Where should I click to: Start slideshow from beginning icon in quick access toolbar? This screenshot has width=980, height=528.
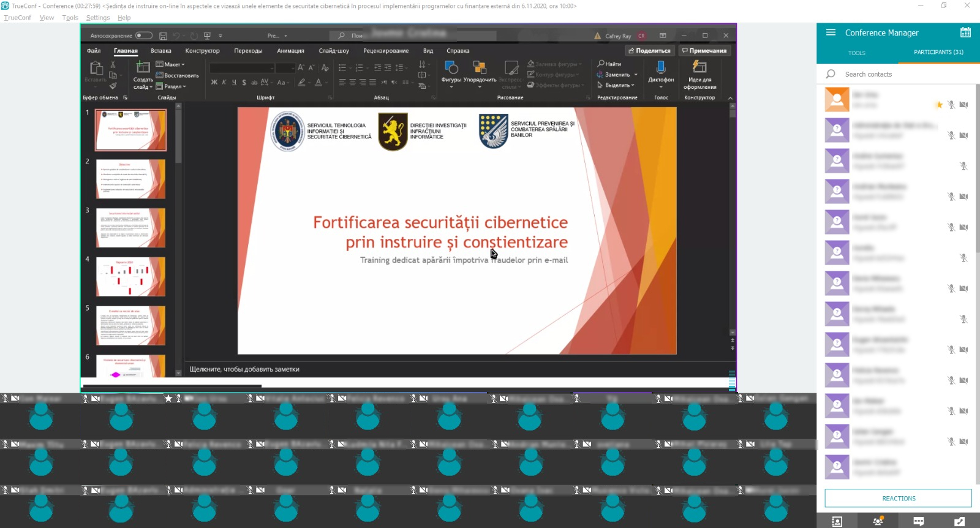[x=207, y=36]
